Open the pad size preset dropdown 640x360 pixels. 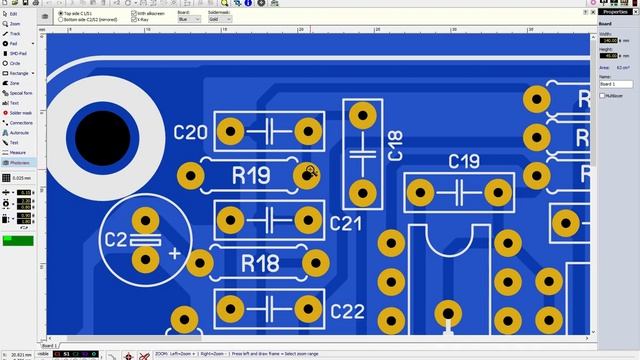(x=13, y=204)
